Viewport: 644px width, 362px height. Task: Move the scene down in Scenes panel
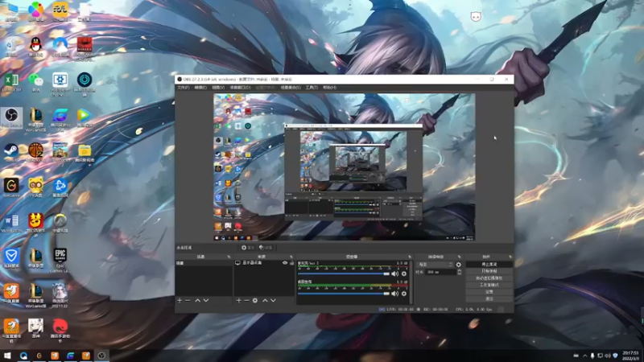point(206,300)
